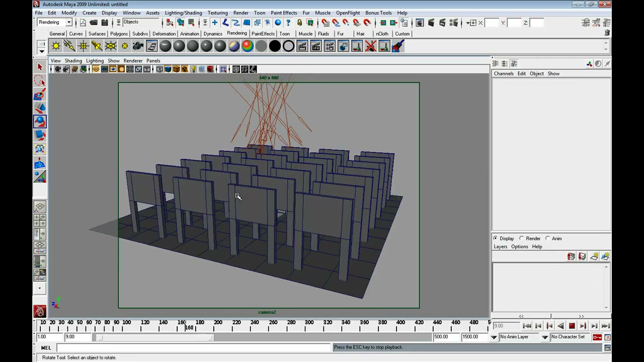Go to start of playback range
This screenshot has width=644, height=362.
click(527, 326)
